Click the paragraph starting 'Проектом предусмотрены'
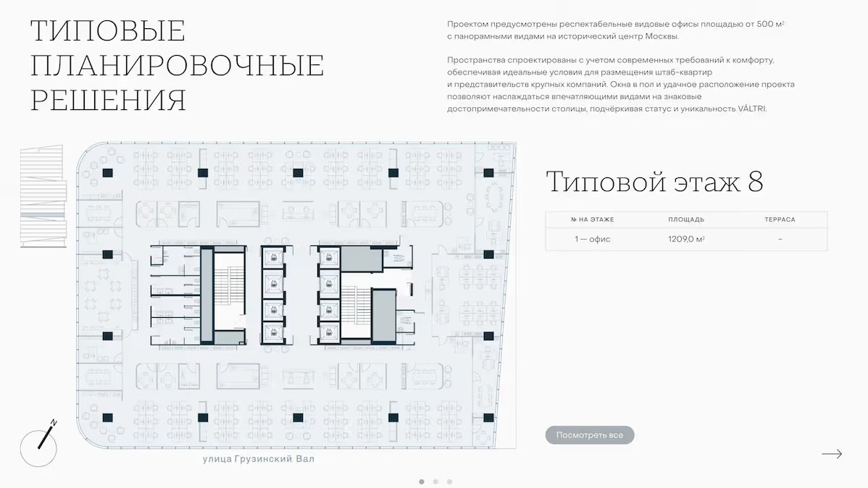The image size is (868, 488). [x=616, y=30]
